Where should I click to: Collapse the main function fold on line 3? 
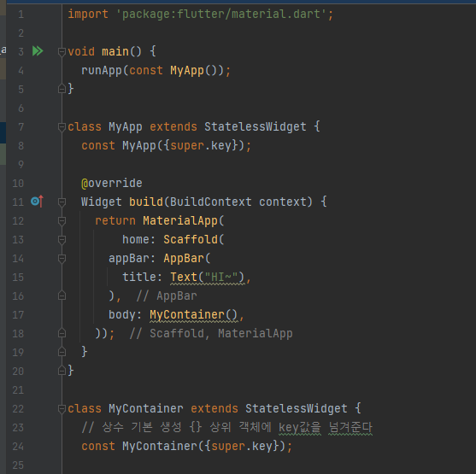(x=62, y=51)
